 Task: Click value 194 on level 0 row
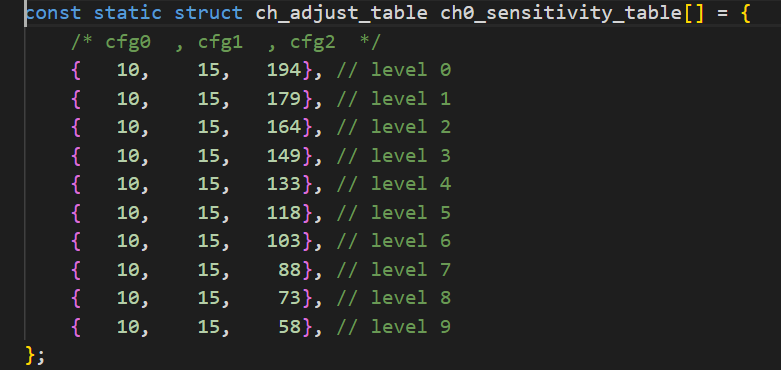point(284,70)
